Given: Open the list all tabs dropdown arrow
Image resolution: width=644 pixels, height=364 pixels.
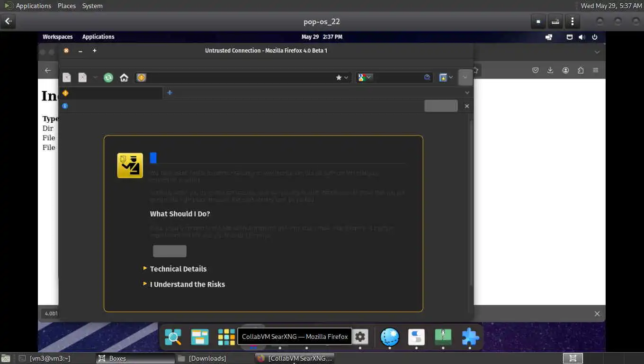Looking at the screenshot, I should pyautogui.click(x=467, y=92).
